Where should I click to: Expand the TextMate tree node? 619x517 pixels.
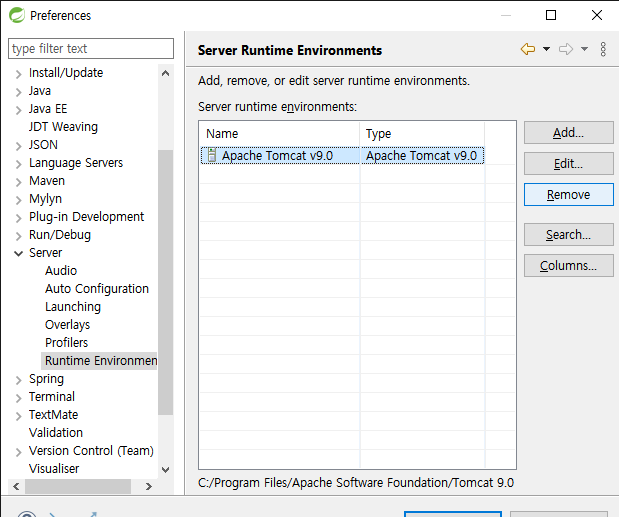pos(18,416)
